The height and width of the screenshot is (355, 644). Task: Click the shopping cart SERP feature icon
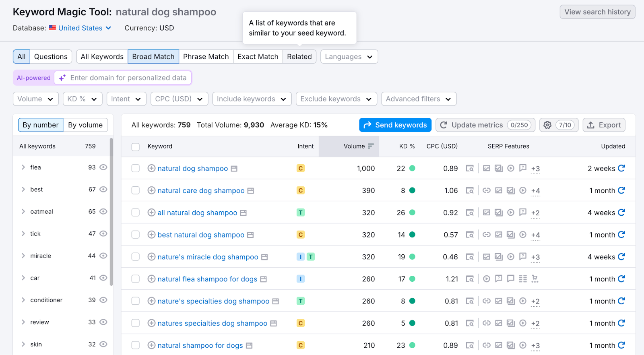click(535, 279)
